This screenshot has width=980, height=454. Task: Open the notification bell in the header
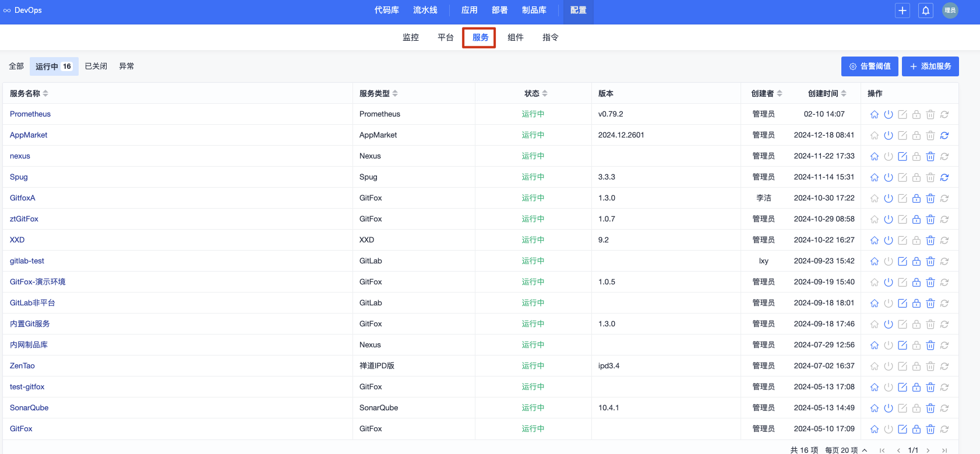[926, 10]
